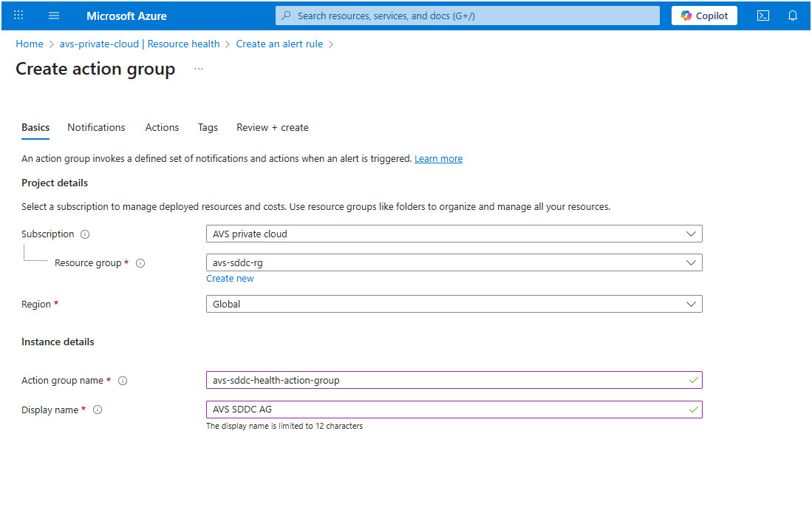This screenshot has width=812, height=516.
Task: Open the Azure app launcher grid icon
Action: point(18,16)
